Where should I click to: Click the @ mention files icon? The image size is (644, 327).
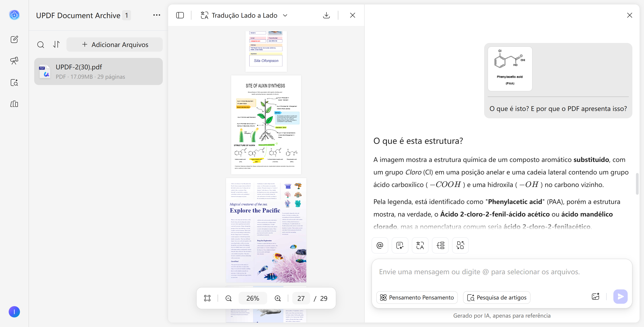point(380,245)
